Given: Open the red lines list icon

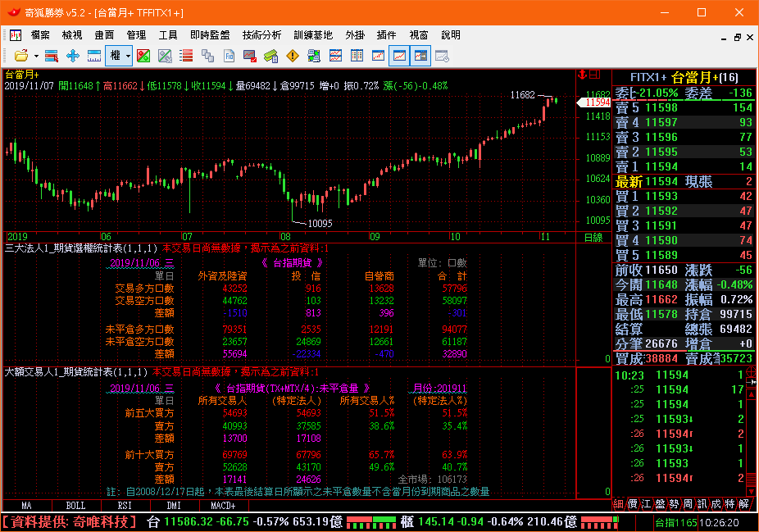Looking at the screenshot, I should [x=186, y=56].
